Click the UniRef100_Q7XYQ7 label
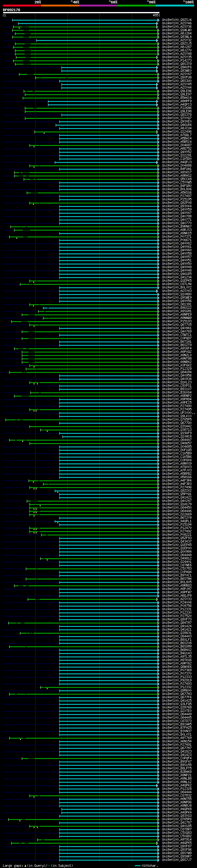The image size is (197, 868). (177, 118)
